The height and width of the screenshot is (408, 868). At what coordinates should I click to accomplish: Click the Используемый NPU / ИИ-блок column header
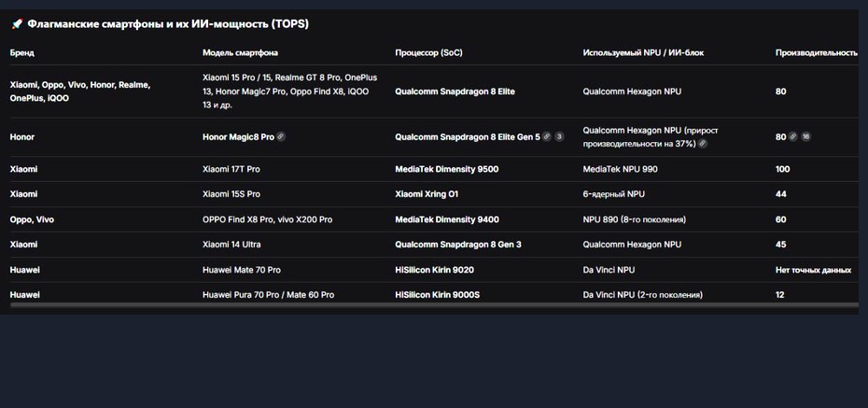643,52
